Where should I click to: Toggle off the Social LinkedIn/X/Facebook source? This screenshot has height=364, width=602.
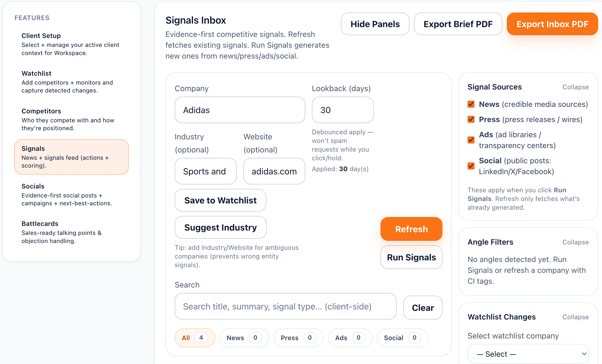tap(471, 166)
